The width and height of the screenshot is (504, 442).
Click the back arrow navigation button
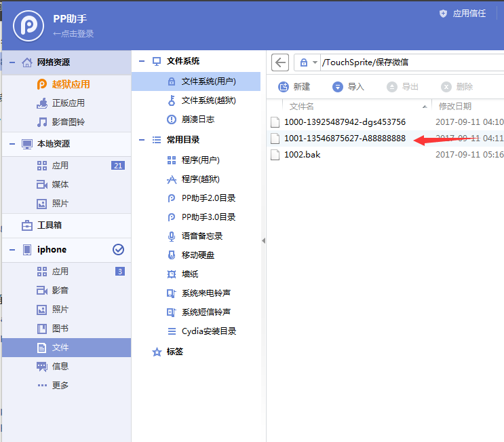[280, 62]
